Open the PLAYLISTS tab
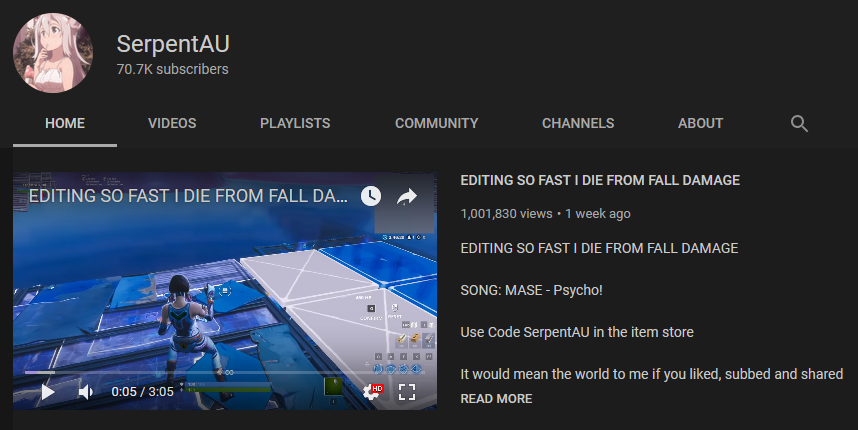 tap(295, 123)
